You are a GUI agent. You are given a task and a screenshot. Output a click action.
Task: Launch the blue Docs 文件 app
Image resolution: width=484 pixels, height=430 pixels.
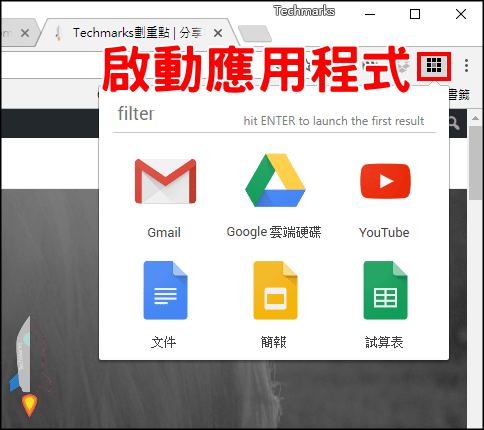(x=165, y=290)
